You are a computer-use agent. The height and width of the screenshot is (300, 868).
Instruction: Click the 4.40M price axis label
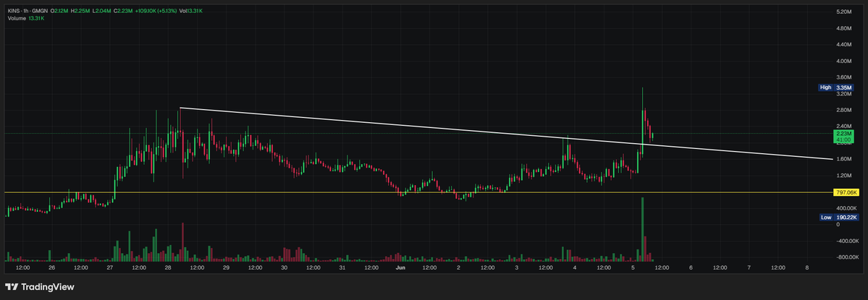(x=844, y=44)
